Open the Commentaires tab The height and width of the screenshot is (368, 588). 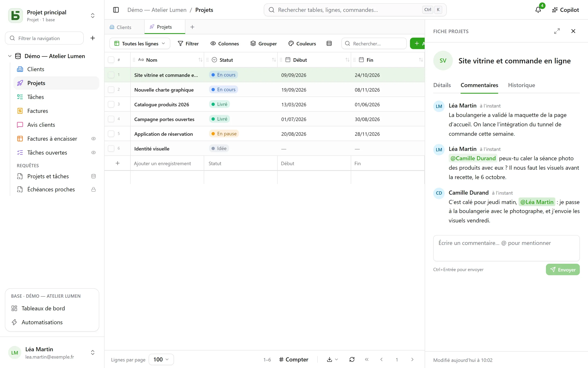479,85
